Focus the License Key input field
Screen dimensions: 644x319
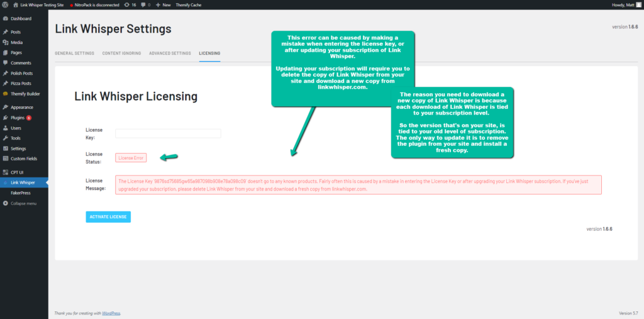click(168, 133)
